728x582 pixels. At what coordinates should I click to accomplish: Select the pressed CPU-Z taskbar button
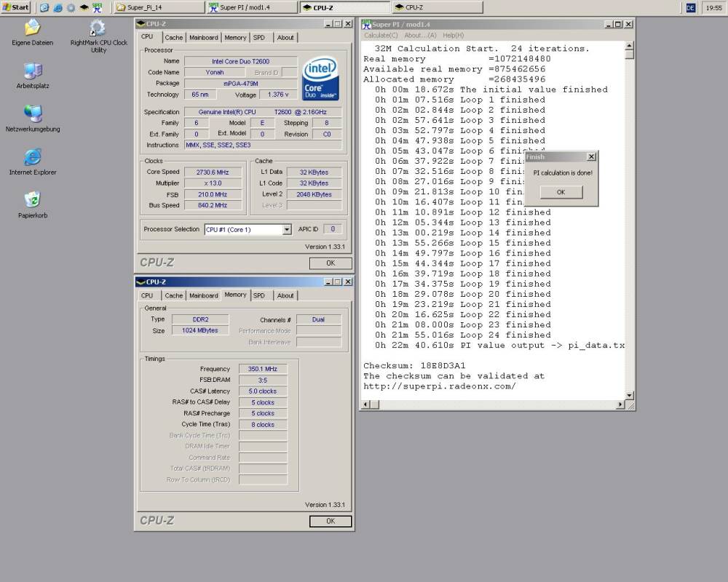pyautogui.click(x=345, y=7)
